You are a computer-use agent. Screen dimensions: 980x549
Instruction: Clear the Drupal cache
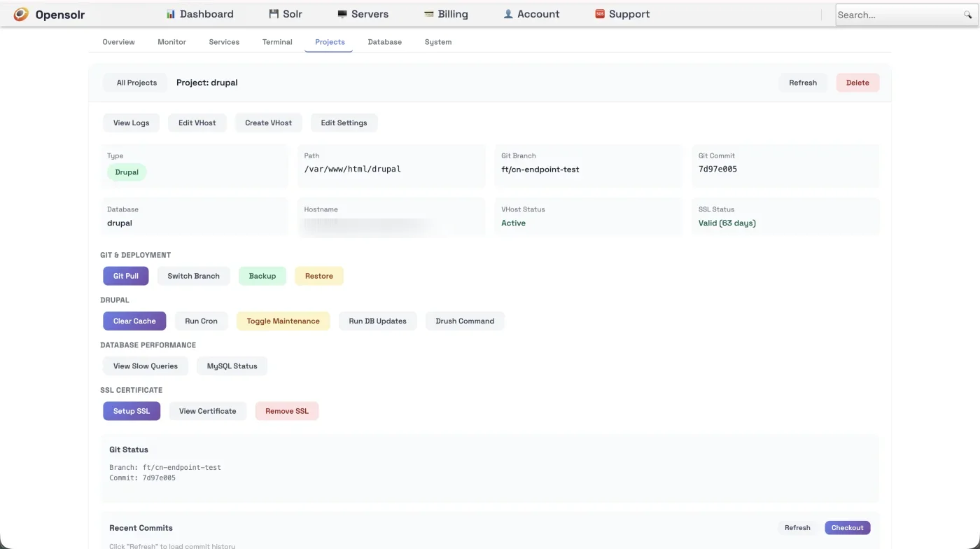(134, 321)
